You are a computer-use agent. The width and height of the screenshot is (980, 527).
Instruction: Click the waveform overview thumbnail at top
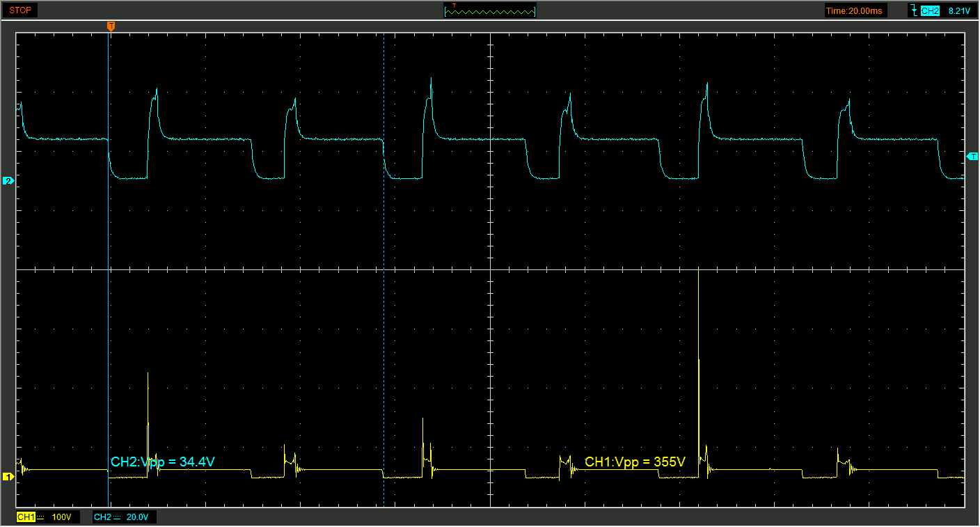[490, 10]
